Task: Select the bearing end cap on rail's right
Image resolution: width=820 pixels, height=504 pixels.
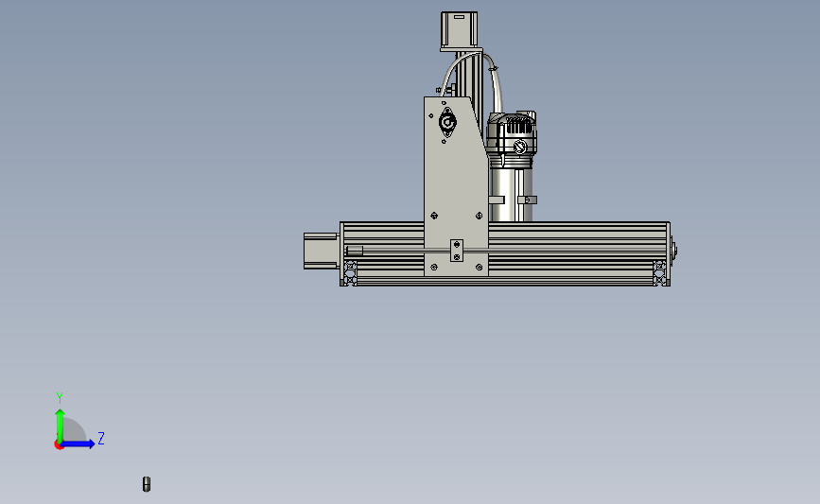Action: (x=674, y=251)
